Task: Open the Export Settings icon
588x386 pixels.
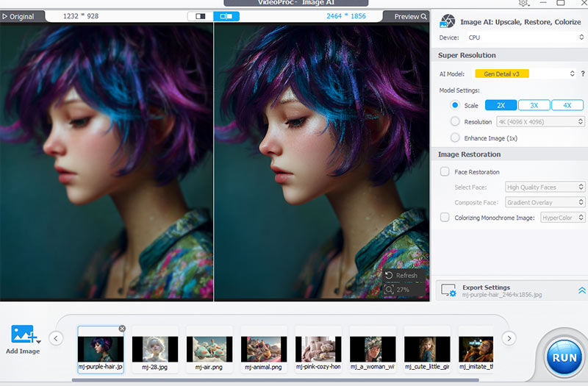Action: click(448, 291)
